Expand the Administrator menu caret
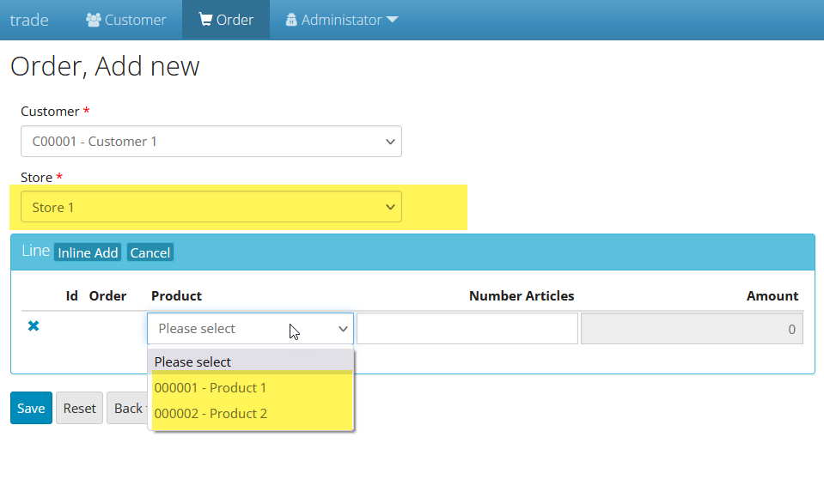The width and height of the screenshot is (824, 504). [392, 20]
